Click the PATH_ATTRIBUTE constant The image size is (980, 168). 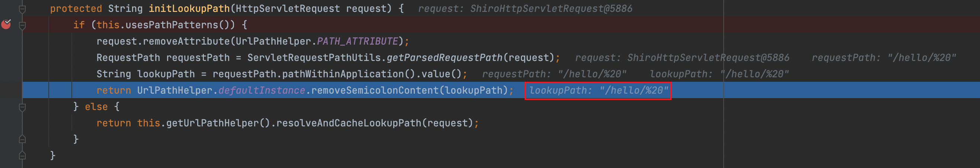tap(357, 41)
